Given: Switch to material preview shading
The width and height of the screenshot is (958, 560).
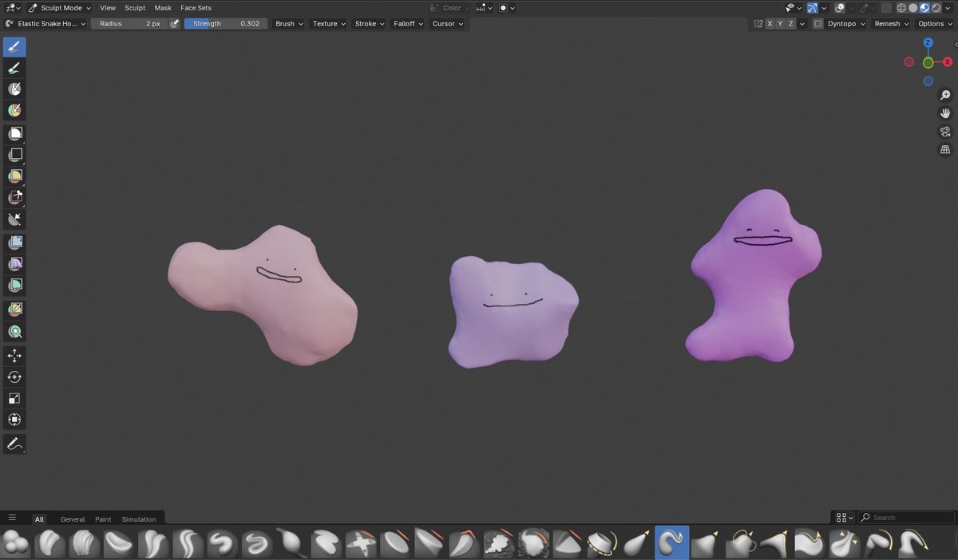Looking at the screenshot, I should [924, 8].
